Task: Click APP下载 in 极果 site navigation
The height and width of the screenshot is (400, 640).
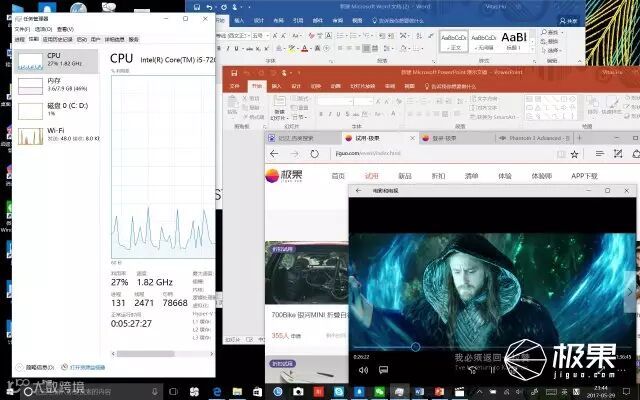Action: point(584,176)
